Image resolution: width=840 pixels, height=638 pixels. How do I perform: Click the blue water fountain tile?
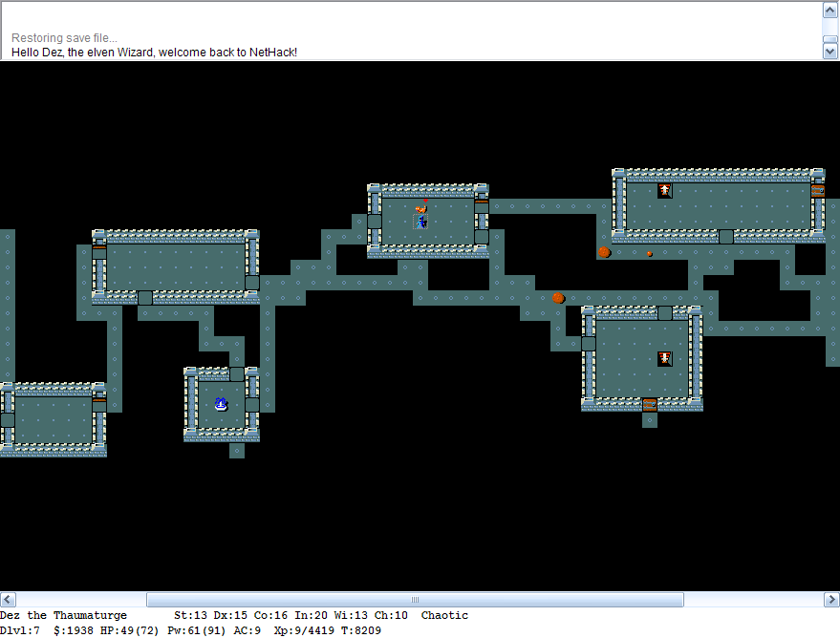222,405
